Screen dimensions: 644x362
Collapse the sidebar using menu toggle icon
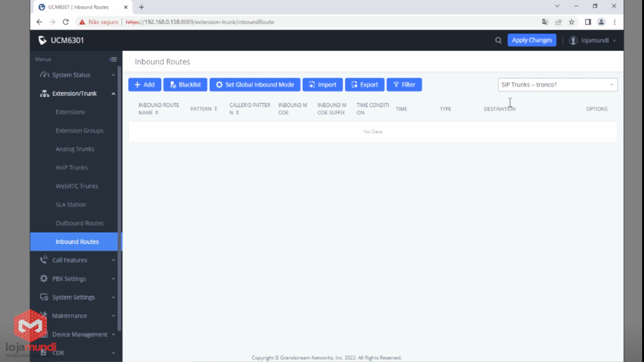click(x=113, y=59)
